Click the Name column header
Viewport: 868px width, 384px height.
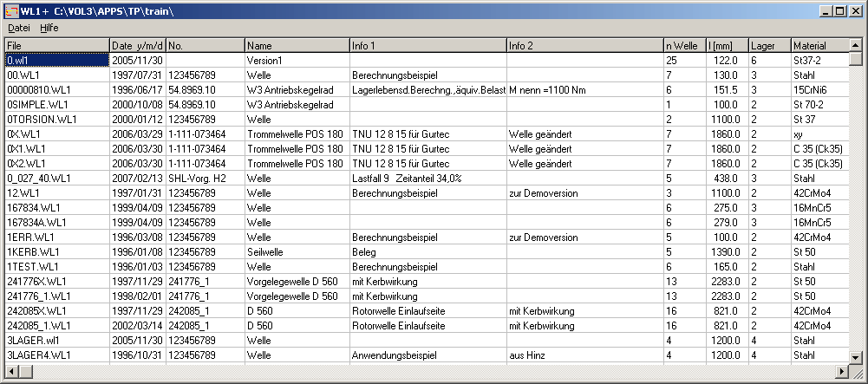pos(297,45)
